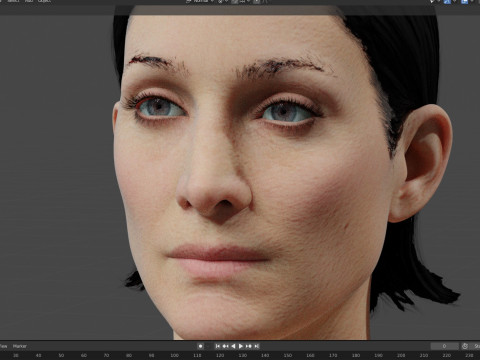Click frame 200 on the timeline ruler
This screenshot has width=480, height=360.
pyautogui.click(x=401, y=356)
